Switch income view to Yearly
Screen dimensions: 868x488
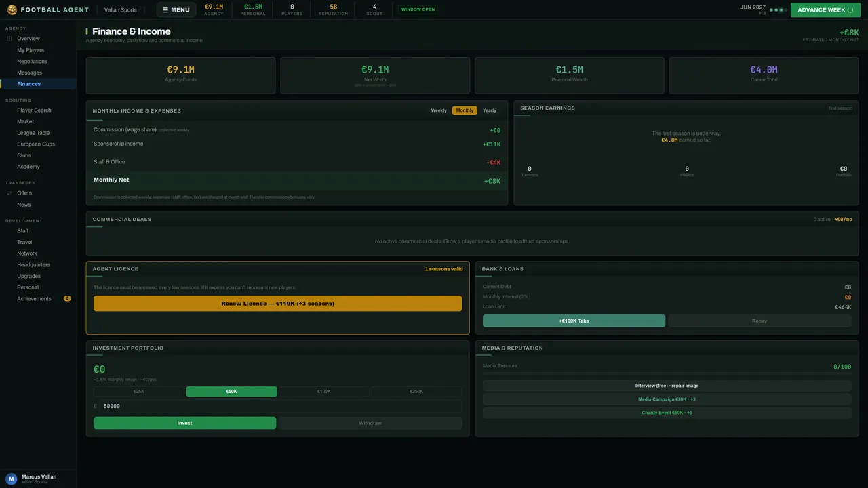490,110
